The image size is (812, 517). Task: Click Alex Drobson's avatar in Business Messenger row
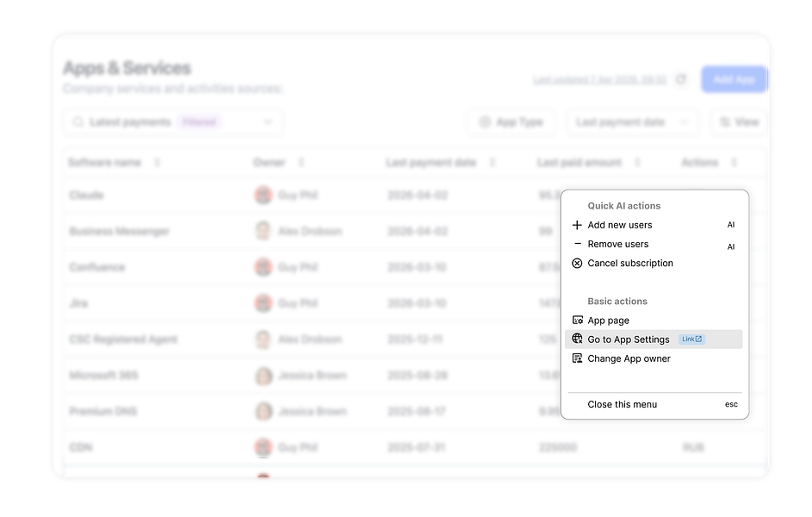(x=263, y=231)
